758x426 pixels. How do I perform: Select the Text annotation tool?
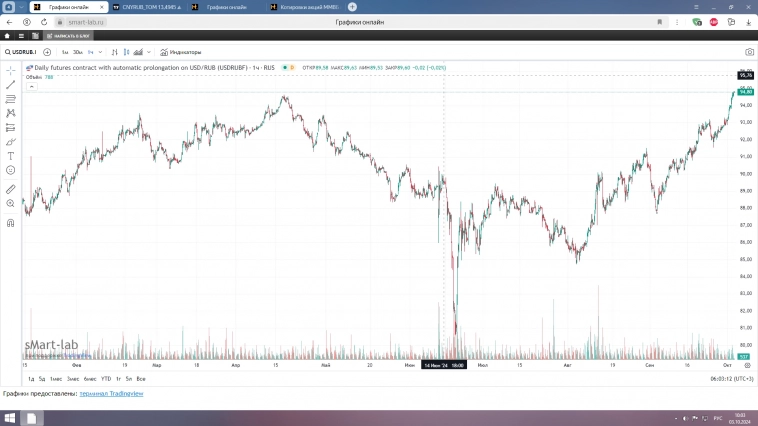point(11,156)
